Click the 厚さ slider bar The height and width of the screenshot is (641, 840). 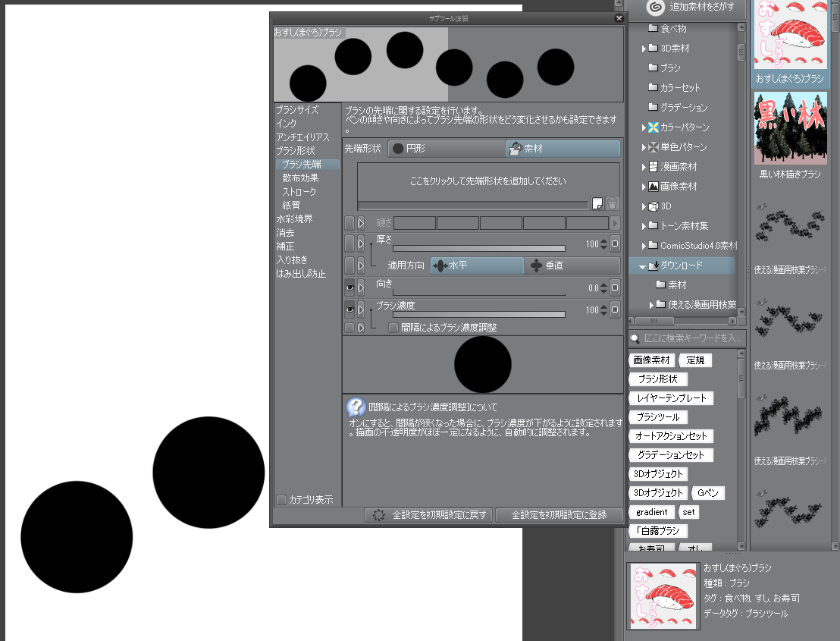pyautogui.click(x=479, y=249)
